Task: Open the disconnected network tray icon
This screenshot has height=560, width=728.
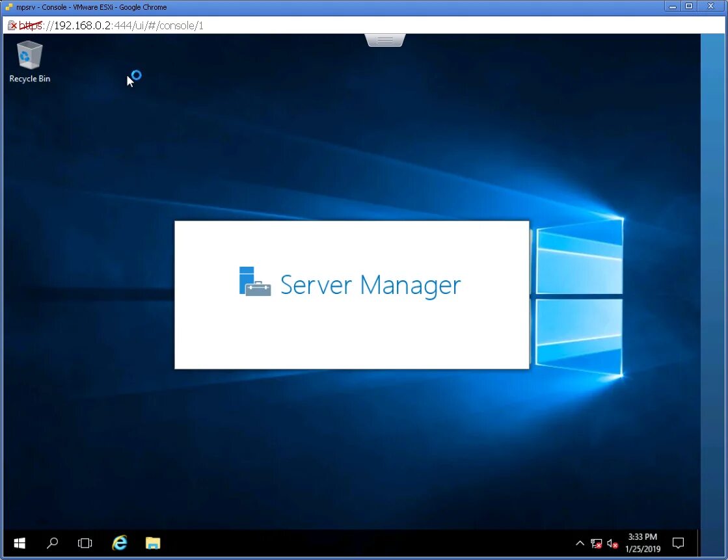Action: (596, 543)
